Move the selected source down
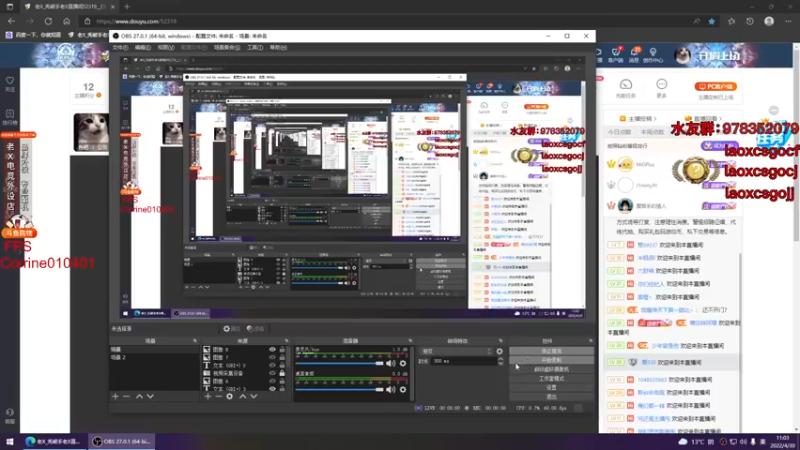Viewport: 800px width, 450px height. [254, 396]
